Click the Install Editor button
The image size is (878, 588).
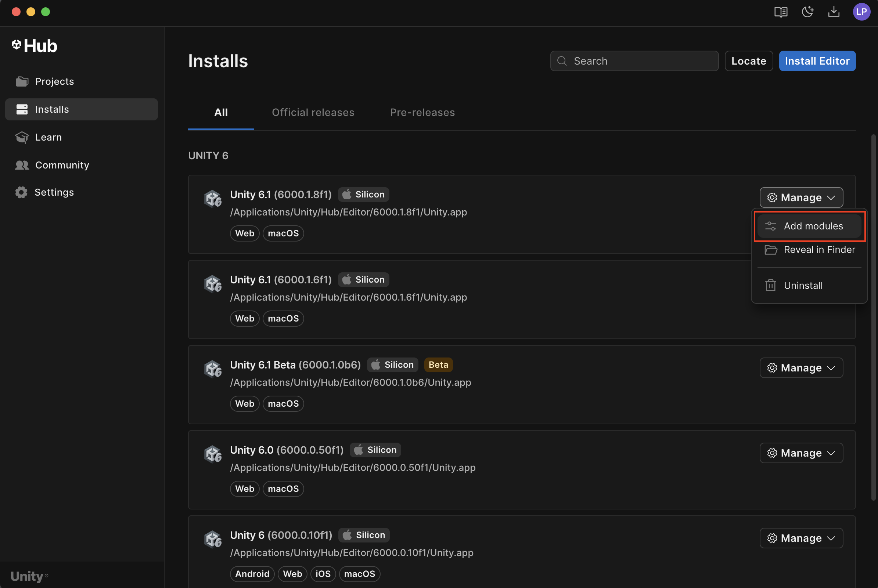click(x=817, y=61)
